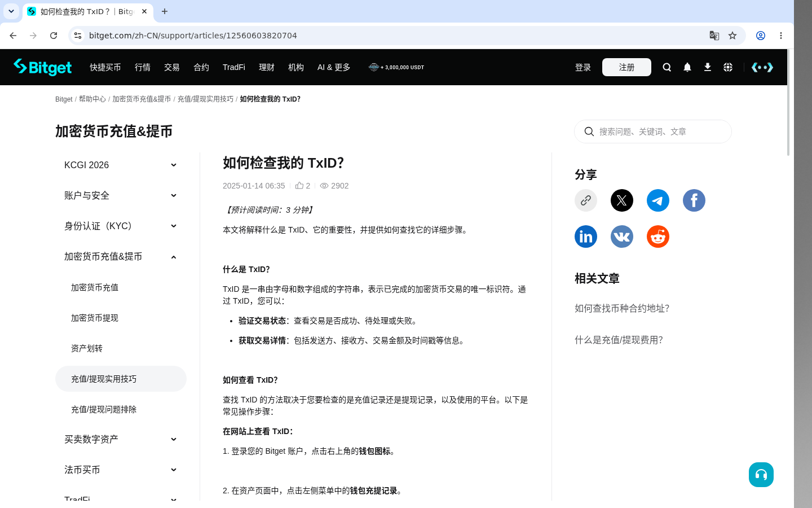The height and width of the screenshot is (508, 812).
Task: Open the customer support headset button
Action: coord(761,475)
